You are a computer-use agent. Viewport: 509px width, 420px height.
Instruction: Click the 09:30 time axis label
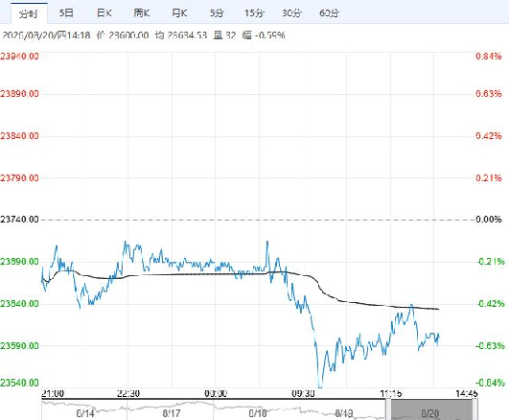click(303, 394)
